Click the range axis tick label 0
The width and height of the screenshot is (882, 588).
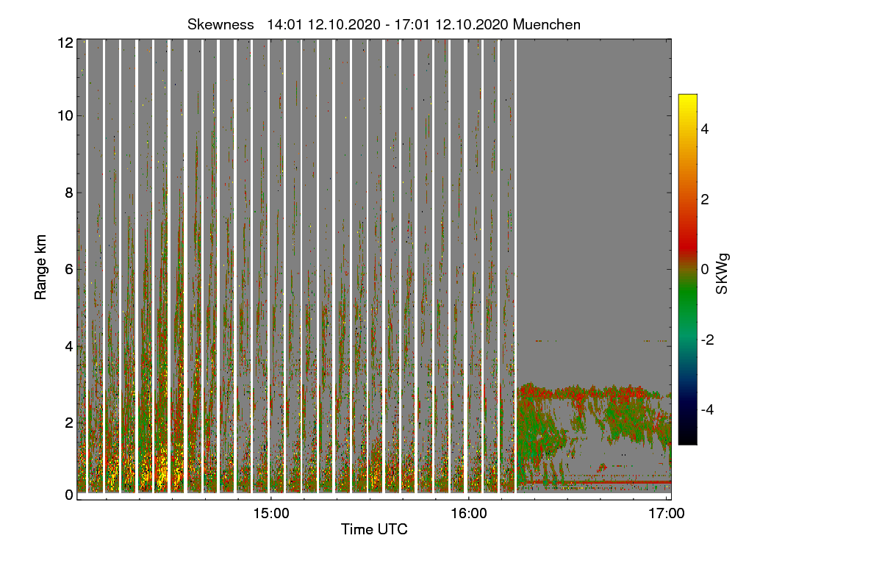pos(68,495)
